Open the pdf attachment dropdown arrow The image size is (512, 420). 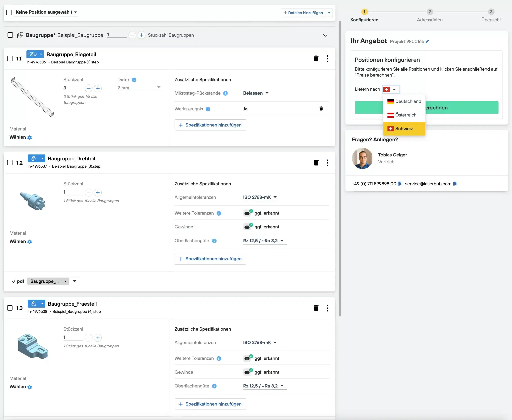74,281
